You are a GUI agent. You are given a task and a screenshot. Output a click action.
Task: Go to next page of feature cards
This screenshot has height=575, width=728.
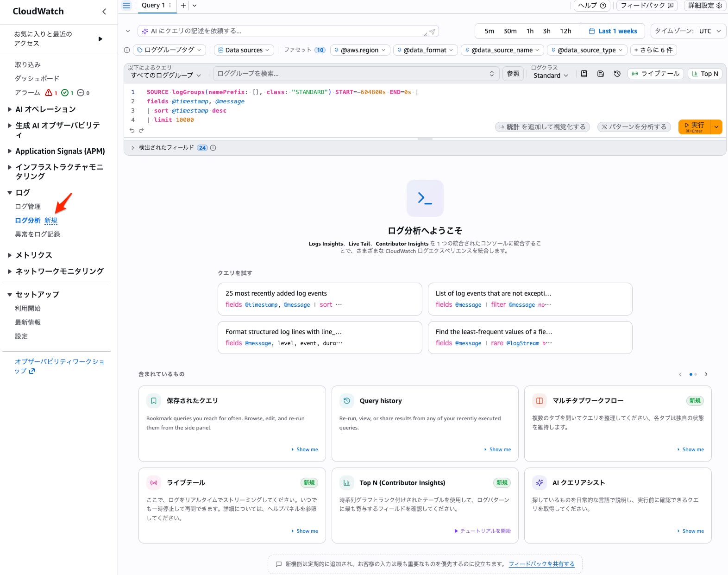pos(706,374)
